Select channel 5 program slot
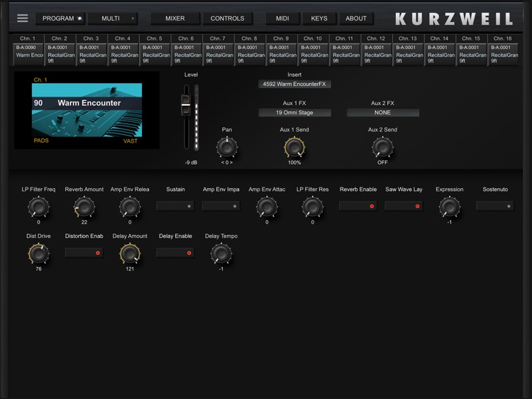The image size is (532, 399). point(155,54)
